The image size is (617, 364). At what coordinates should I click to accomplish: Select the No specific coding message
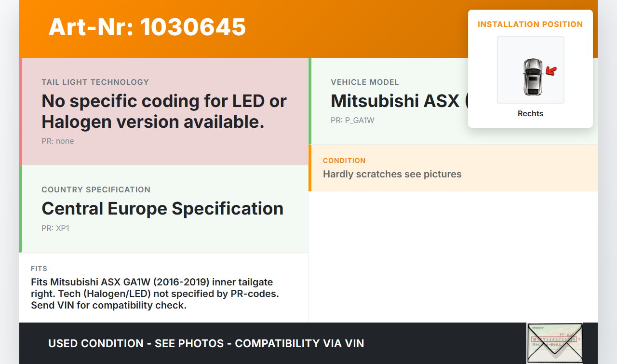click(164, 111)
